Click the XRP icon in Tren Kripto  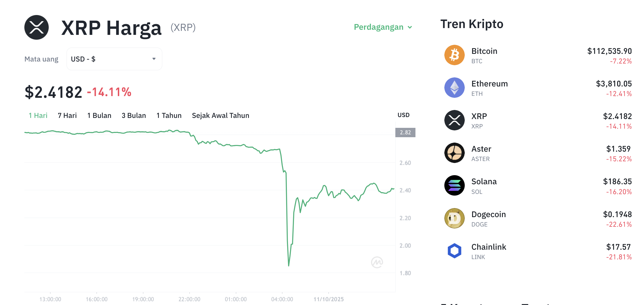click(454, 120)
